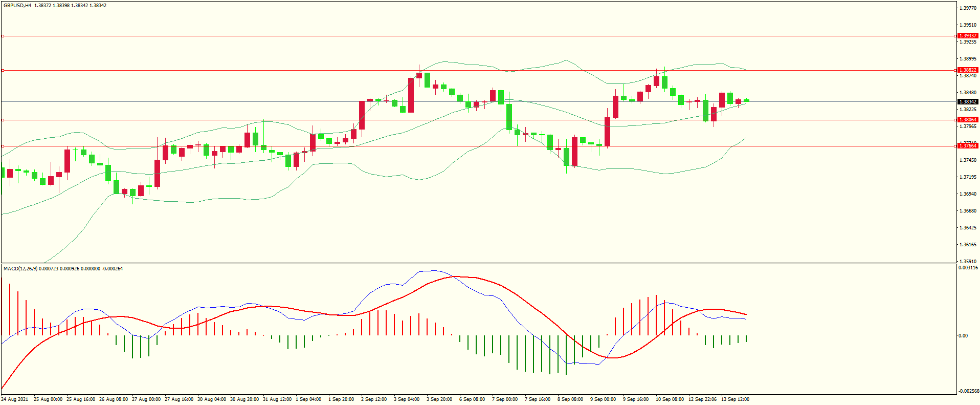The width and height of the screenshot is (980, 405).
Task: Click the 3 Sep 04:00 time label
Action: 407,399
